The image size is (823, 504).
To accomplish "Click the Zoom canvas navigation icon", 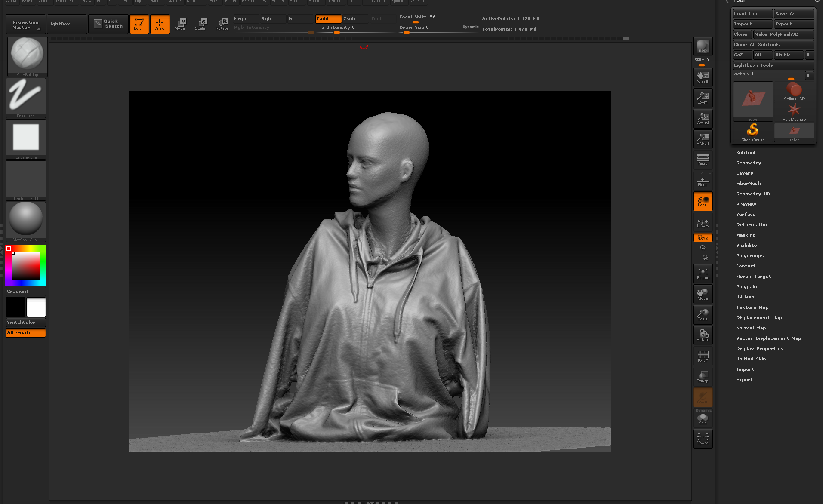I will pyautogui.click(x=703, y=98).
